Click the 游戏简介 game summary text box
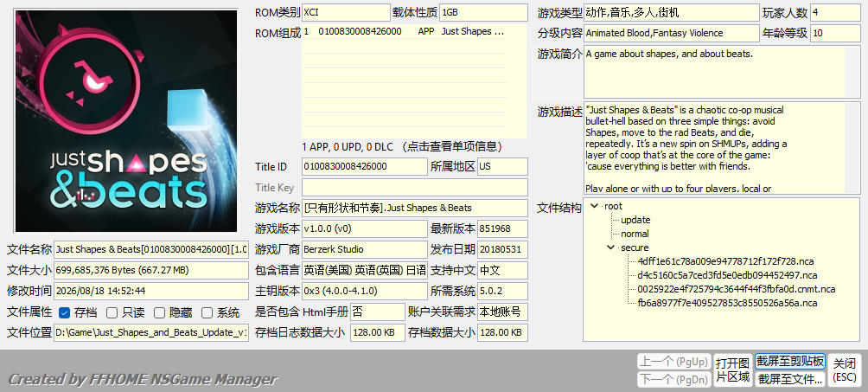The image size is (868, 392). (x=722, y=72)
